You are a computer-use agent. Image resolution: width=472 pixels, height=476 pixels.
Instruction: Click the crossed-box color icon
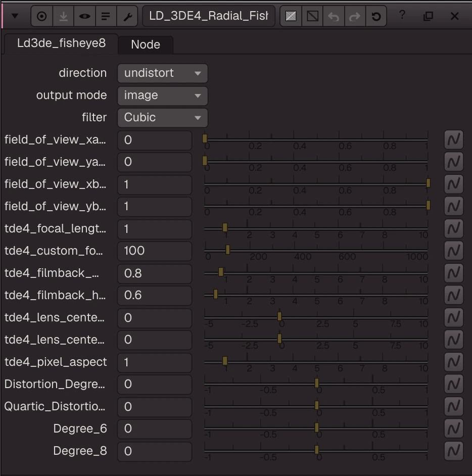[x=291, y=16]
